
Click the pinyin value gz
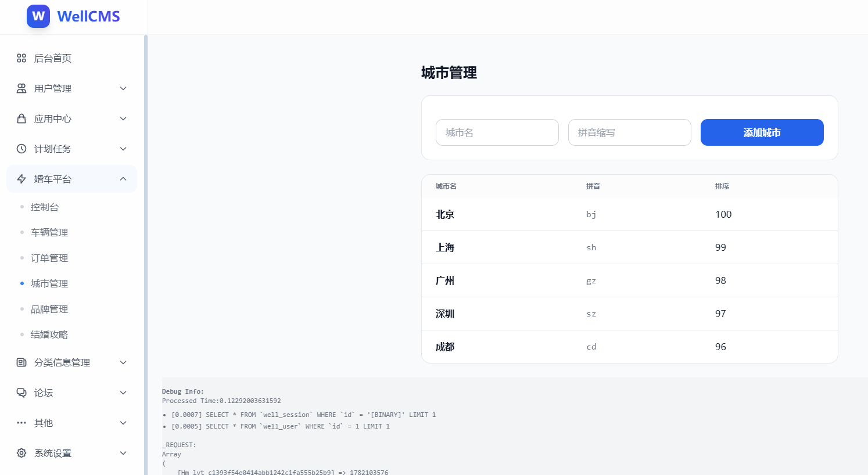591,280
